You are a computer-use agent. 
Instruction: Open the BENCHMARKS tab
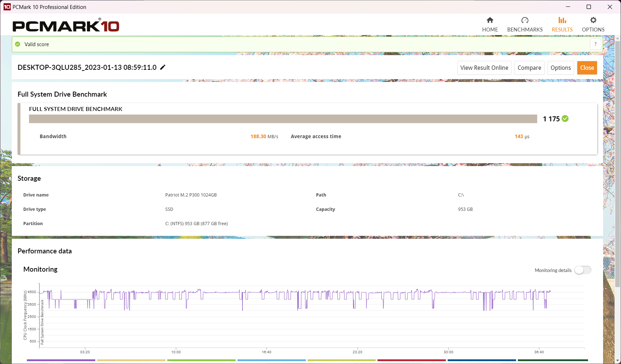click(x=525, y=25)
